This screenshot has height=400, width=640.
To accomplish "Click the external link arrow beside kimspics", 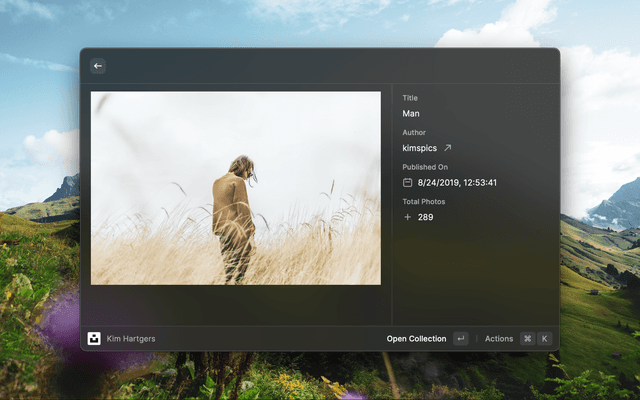I will (x=448, y=148).
